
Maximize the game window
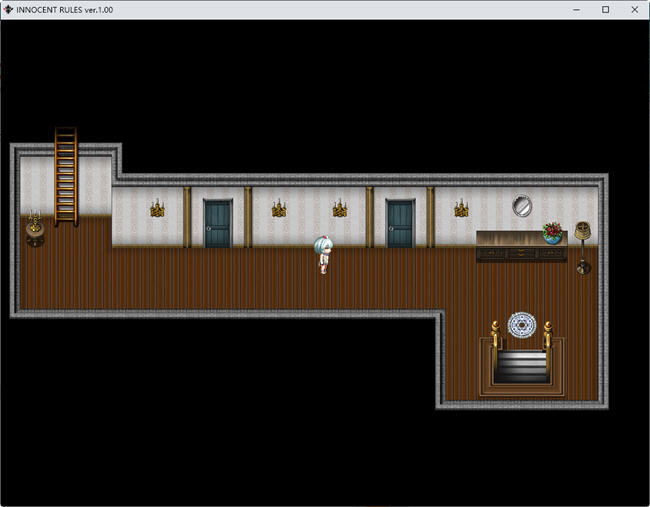(x=605, y=9)
